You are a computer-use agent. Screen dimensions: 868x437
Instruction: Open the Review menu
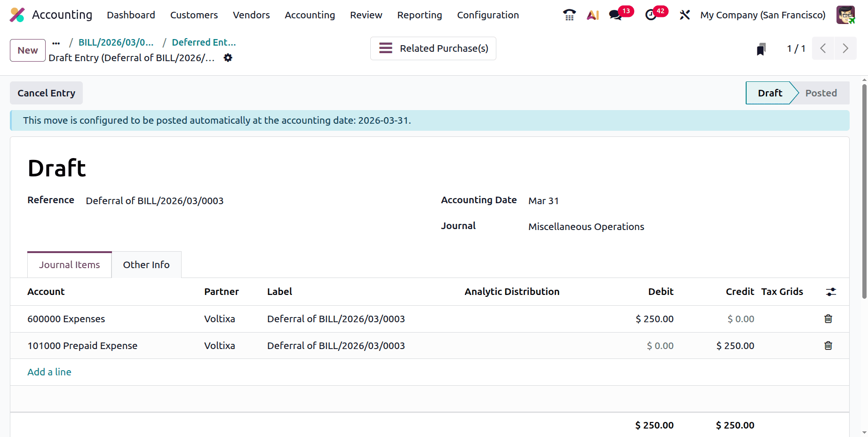366,15
